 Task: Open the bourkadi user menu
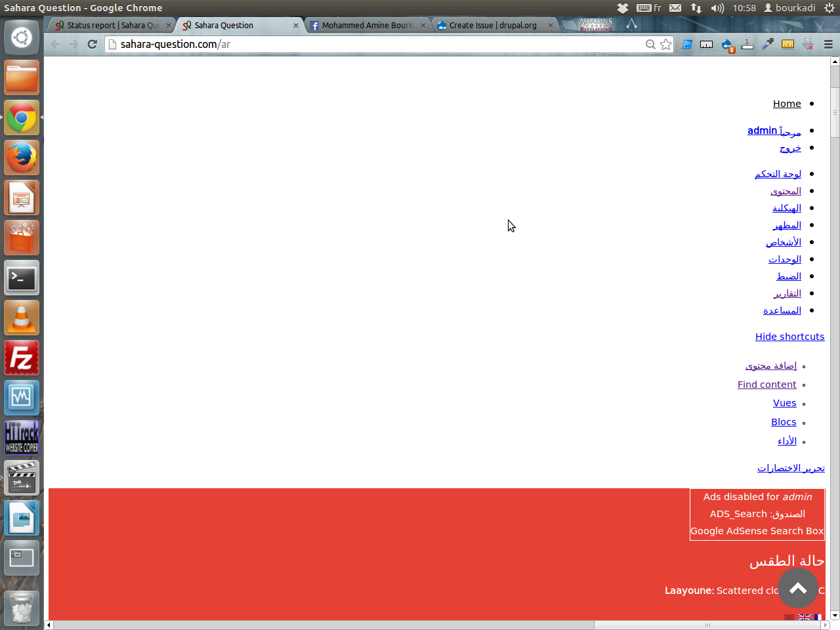point(789,8)
